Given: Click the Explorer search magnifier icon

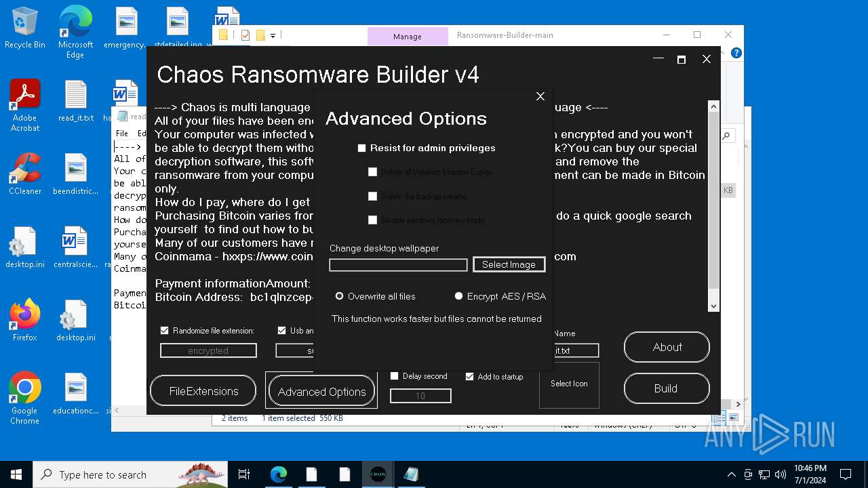Looking at the screenshot, I should click(726, 136).
